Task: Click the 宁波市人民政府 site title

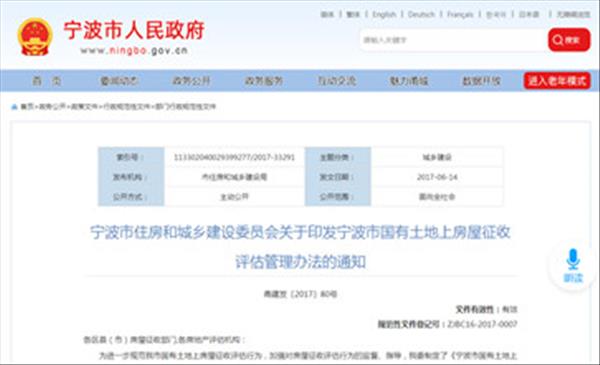Action: coord(134,30)
